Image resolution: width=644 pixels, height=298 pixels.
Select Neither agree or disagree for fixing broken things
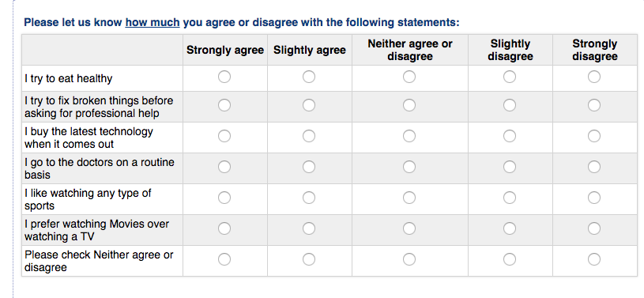[x=409, y=105]
